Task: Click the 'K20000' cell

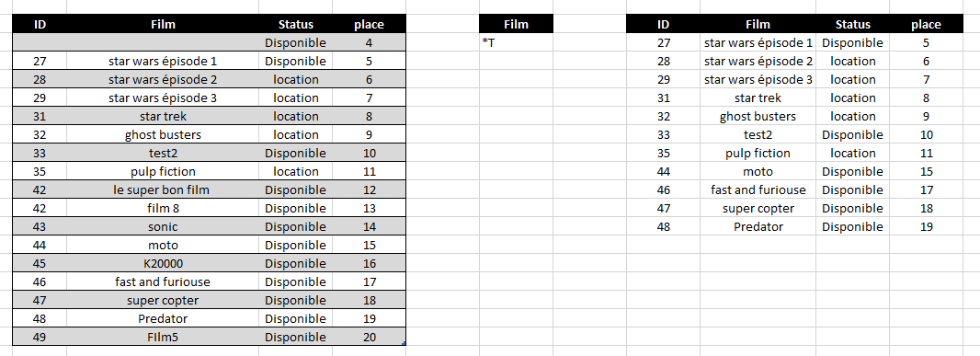Action: pos(163,263)
